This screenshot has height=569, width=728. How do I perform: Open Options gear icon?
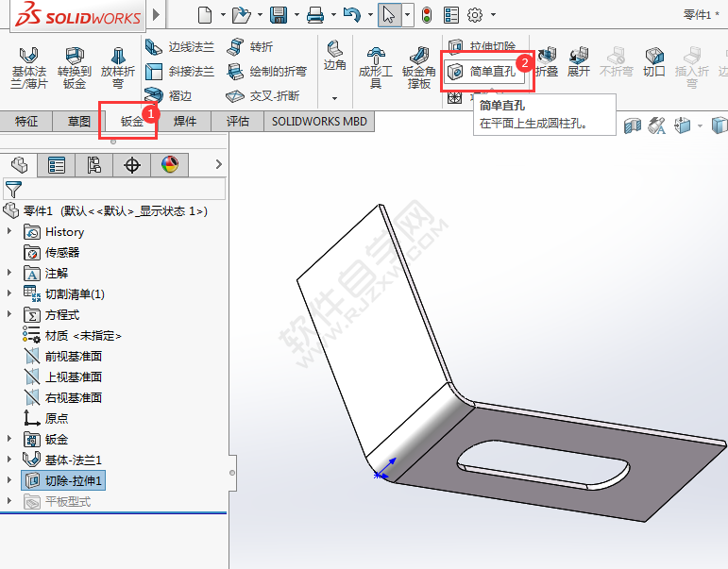coord(475,15)
